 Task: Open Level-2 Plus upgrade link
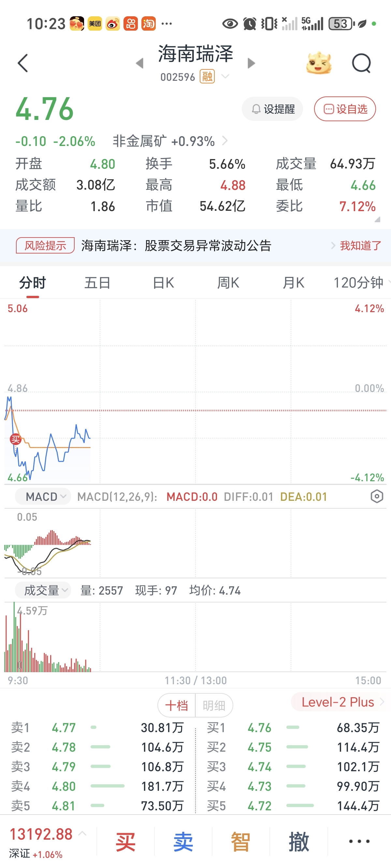coord(338,702)
